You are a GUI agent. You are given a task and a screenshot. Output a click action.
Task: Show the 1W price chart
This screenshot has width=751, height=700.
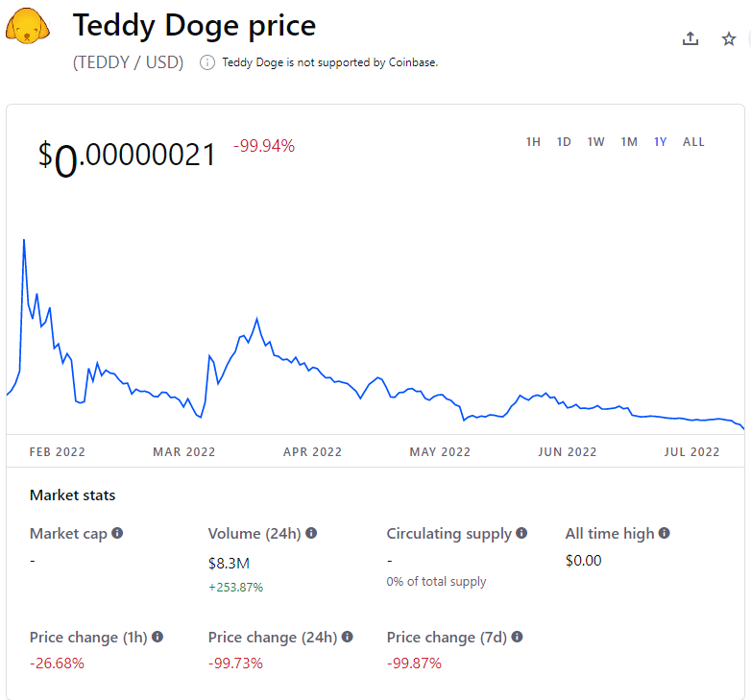point(595,142)
